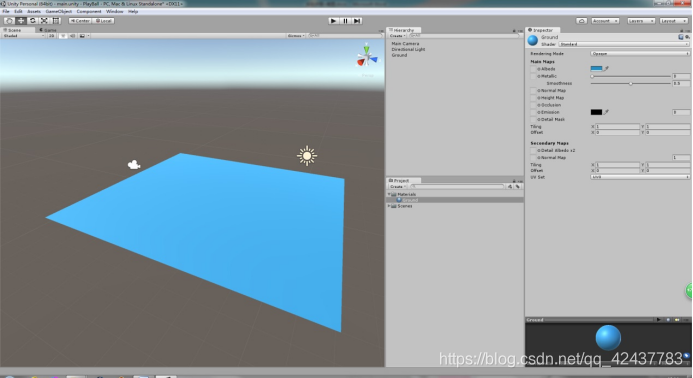Play the Ground material preview
Image resolution: width=693 pixels, height=378 pixels.
659,320
